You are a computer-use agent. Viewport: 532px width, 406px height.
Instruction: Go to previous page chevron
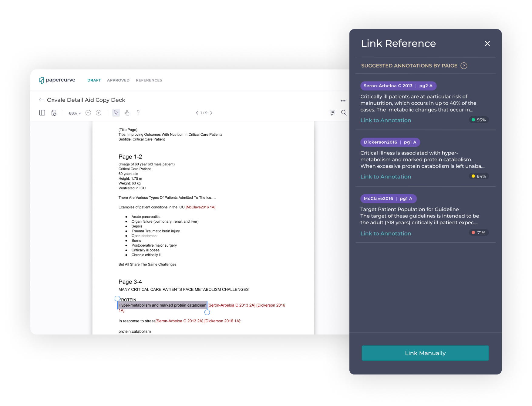(x=197, y=113)
